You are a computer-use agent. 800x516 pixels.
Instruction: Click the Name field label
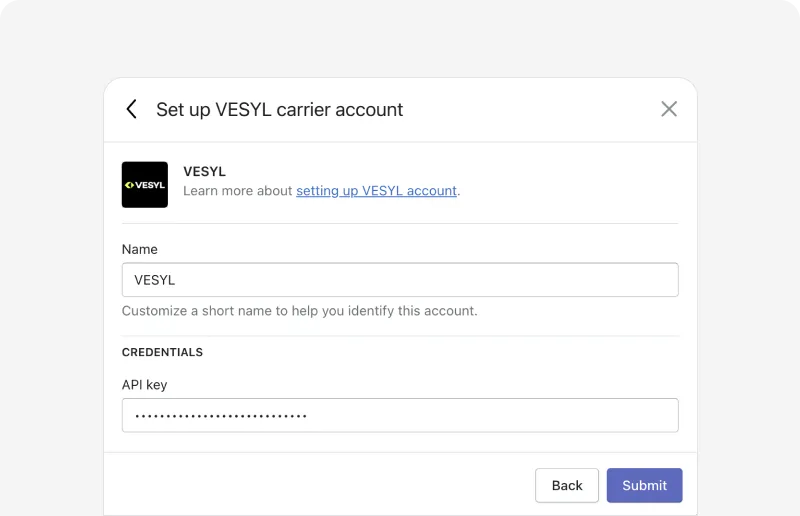pyautogui.click(x=140, y=250)
